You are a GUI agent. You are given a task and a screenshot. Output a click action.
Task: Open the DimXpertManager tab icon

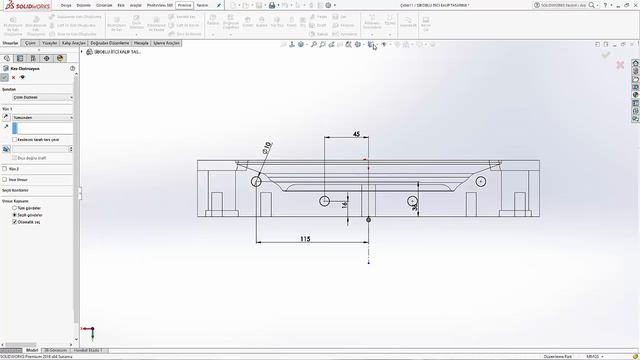click(47, 58)
